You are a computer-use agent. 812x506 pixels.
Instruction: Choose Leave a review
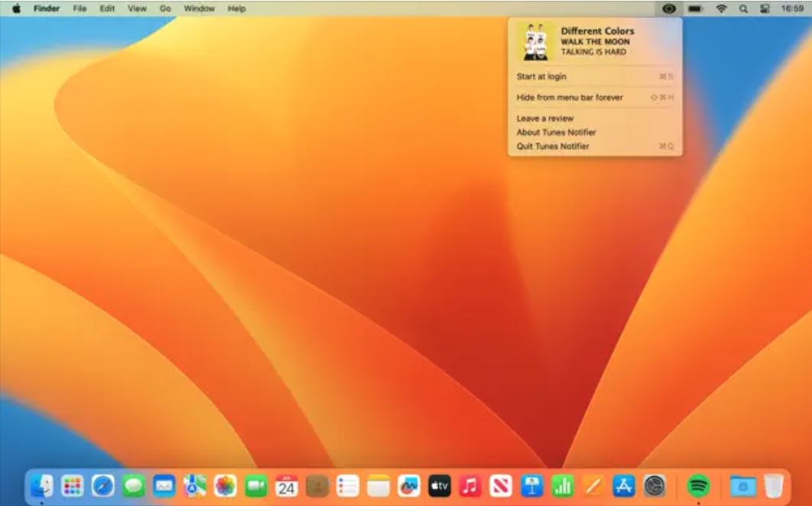[x=544, y=118]
